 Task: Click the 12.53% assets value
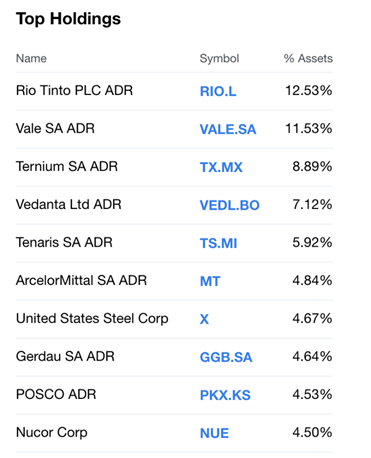tap(309, 90)
